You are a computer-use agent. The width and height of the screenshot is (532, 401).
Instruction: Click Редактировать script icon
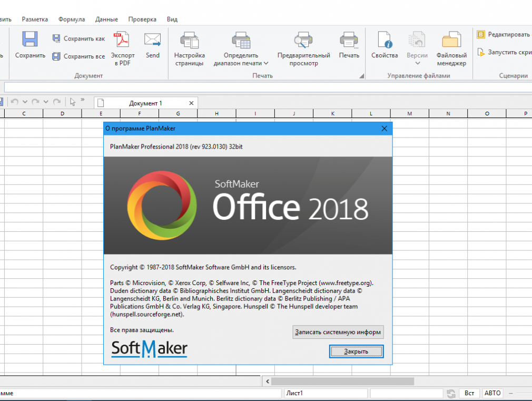[x=480, y=34]
